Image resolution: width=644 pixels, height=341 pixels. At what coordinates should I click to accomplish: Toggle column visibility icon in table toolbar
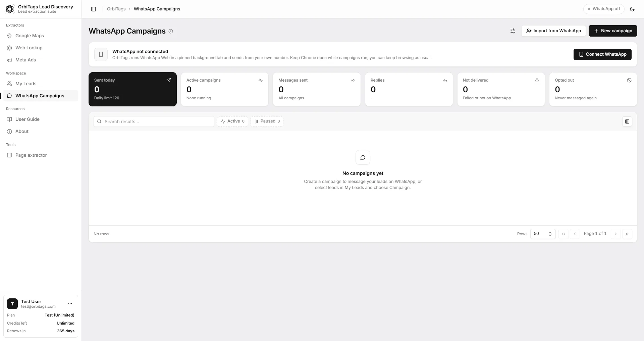click(x=627, y=121)
